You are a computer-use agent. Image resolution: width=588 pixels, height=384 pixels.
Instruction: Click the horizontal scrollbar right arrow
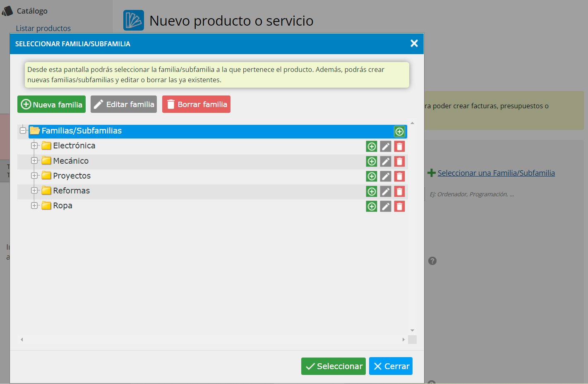(x=403, y=339)
